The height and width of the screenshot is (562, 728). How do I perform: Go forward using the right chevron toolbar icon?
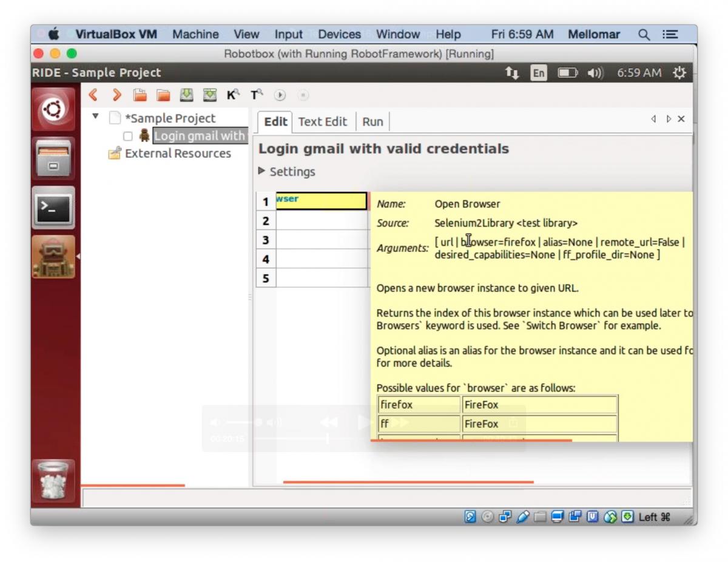[x=117, y=95]
